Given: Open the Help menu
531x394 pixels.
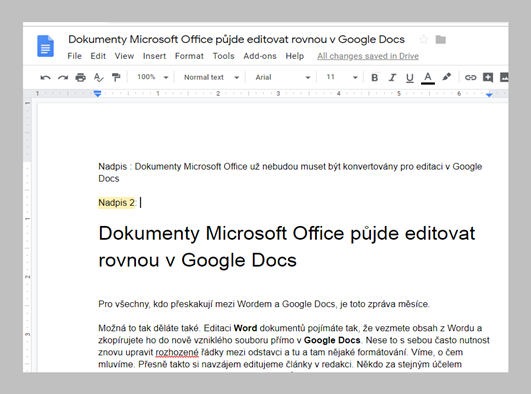Looking at the screenshot, I should click(295, 56).
